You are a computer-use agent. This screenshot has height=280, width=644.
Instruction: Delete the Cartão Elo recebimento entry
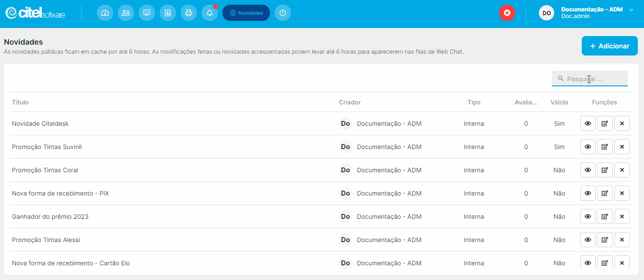coord(622,263)
